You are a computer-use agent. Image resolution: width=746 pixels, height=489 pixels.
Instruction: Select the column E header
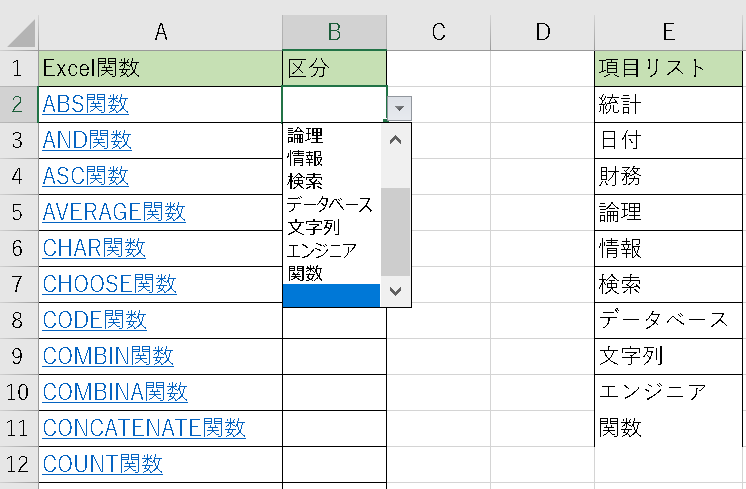point(669,31)
